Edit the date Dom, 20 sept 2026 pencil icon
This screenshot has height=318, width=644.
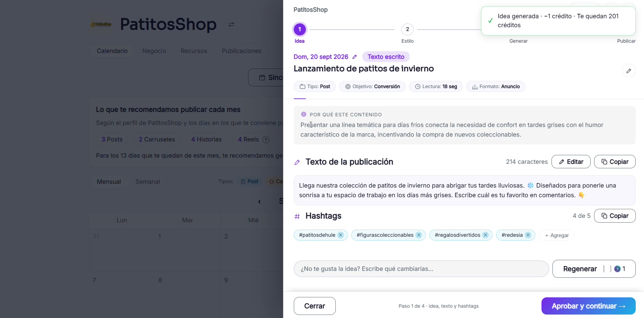[355, 57]
